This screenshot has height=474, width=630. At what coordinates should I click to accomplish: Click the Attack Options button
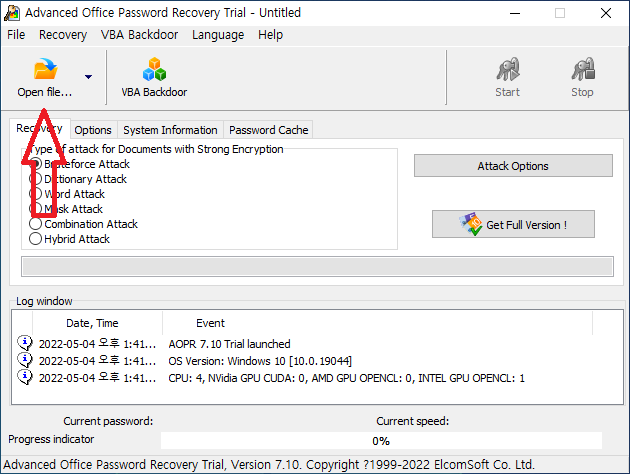click(512, 166)
